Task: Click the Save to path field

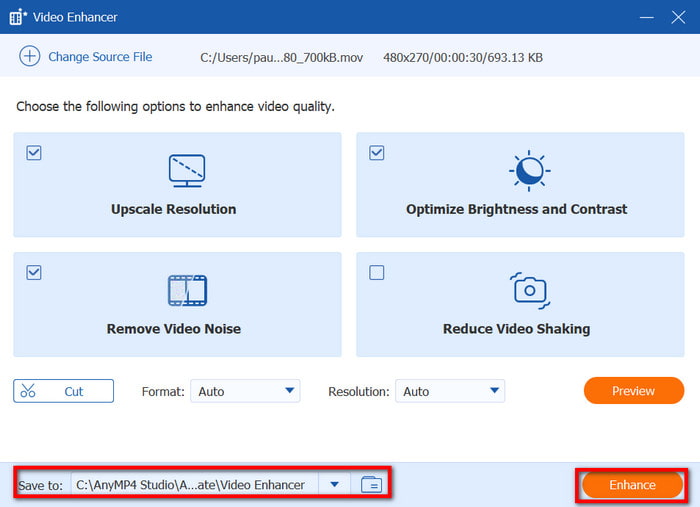Action: click(195, 484)
